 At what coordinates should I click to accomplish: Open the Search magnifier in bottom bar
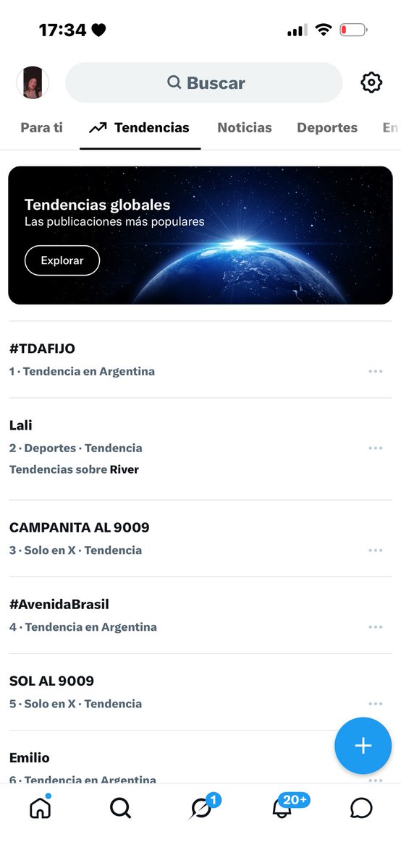click(120, 807)
